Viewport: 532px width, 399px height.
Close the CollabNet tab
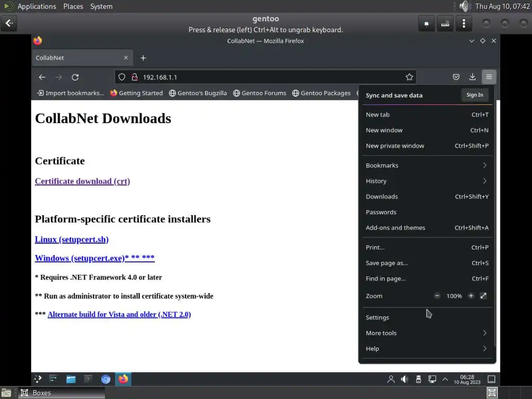pos(126,58)
